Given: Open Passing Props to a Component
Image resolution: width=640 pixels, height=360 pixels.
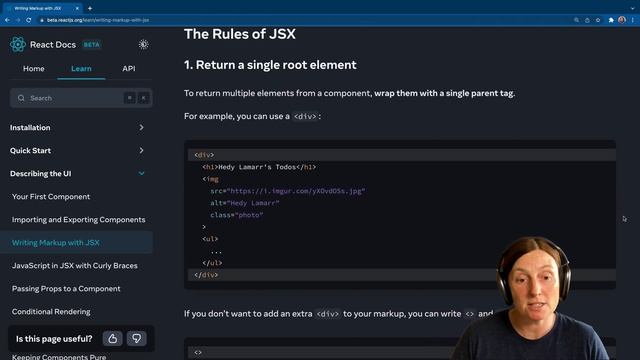Looking at the screenshot, I should coord(66,289).
